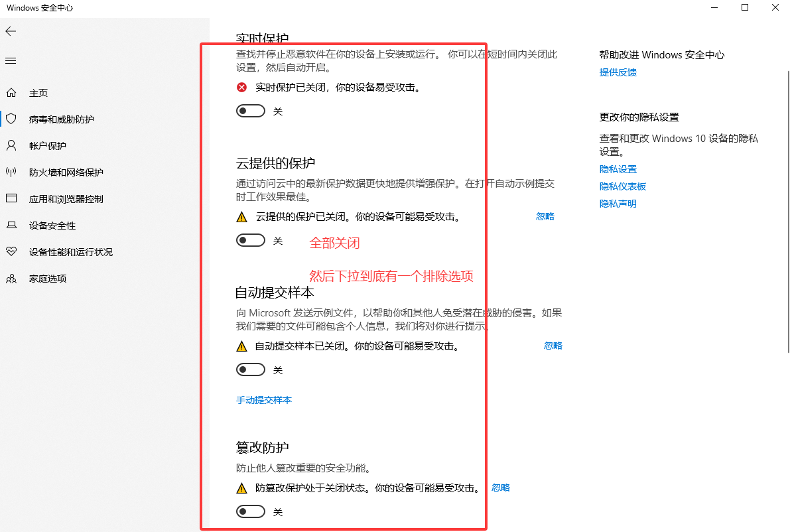
Task: Click the 自动提交样本 heading
Action: pyautogui.click(x=275, y=293)
